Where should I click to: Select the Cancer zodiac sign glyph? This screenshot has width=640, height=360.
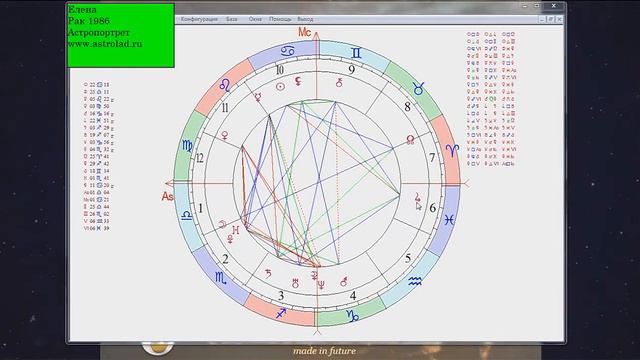[288, 51]
